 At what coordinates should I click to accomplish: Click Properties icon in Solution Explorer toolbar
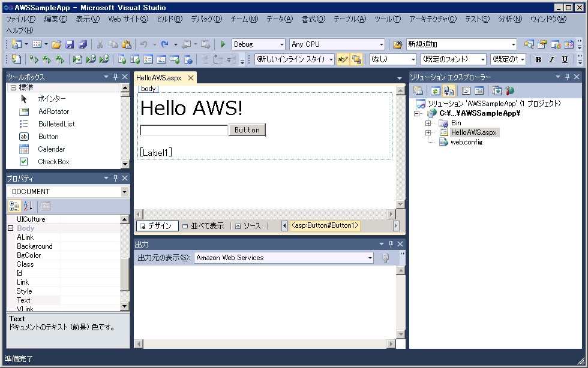point(418,91)
